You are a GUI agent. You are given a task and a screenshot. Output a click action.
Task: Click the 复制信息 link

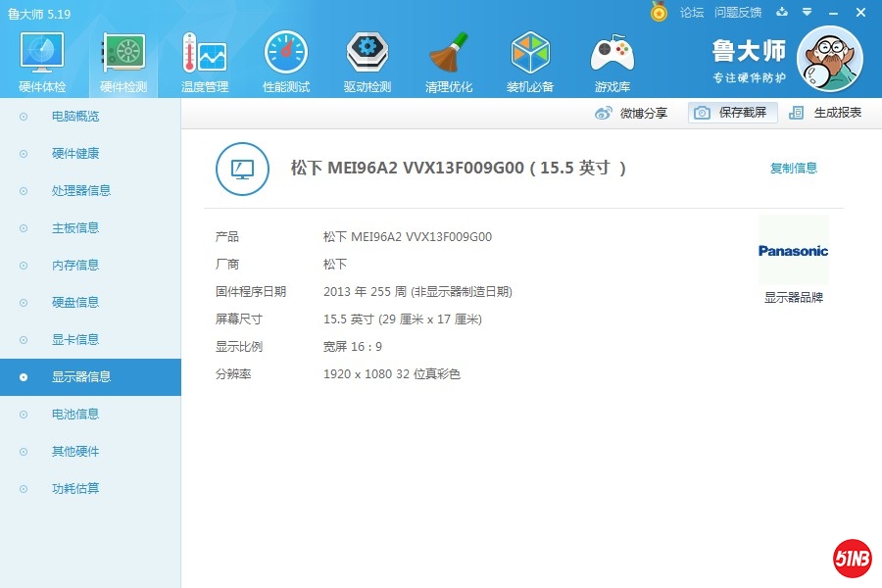[793, 169]
